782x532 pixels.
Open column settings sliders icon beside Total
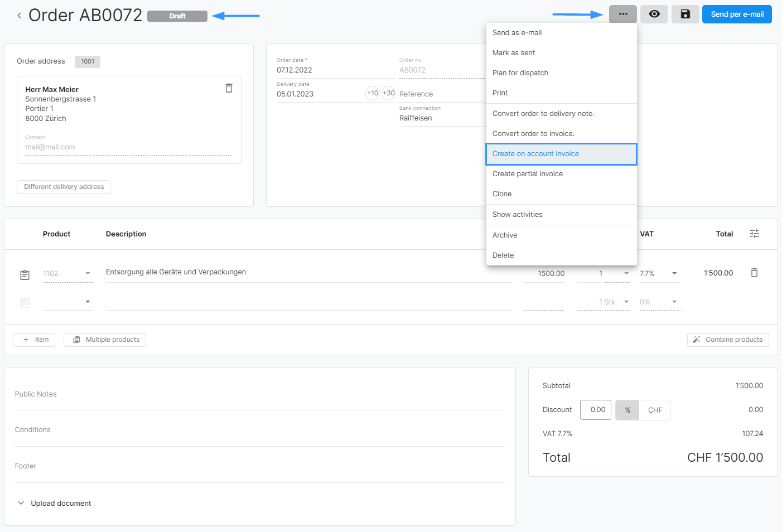[x=754, y=234]
